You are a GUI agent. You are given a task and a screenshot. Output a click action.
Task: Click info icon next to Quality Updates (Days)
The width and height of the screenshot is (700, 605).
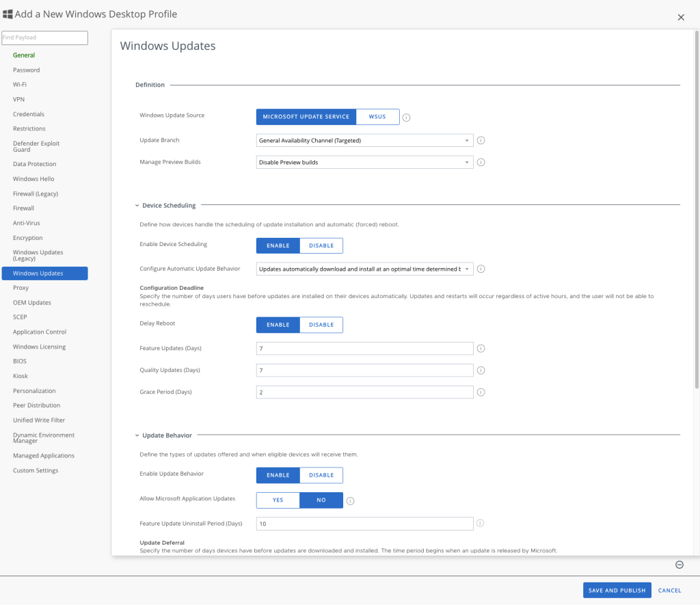481,371
